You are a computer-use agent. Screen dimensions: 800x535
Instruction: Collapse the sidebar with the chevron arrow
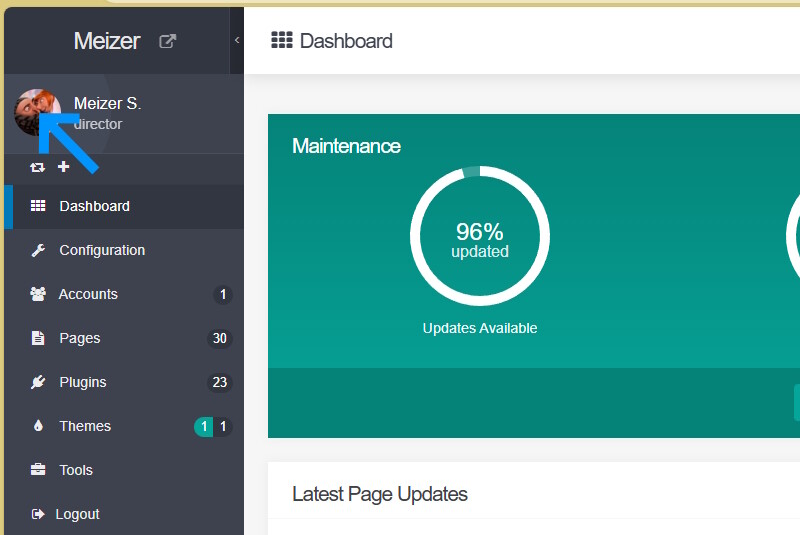237,40
